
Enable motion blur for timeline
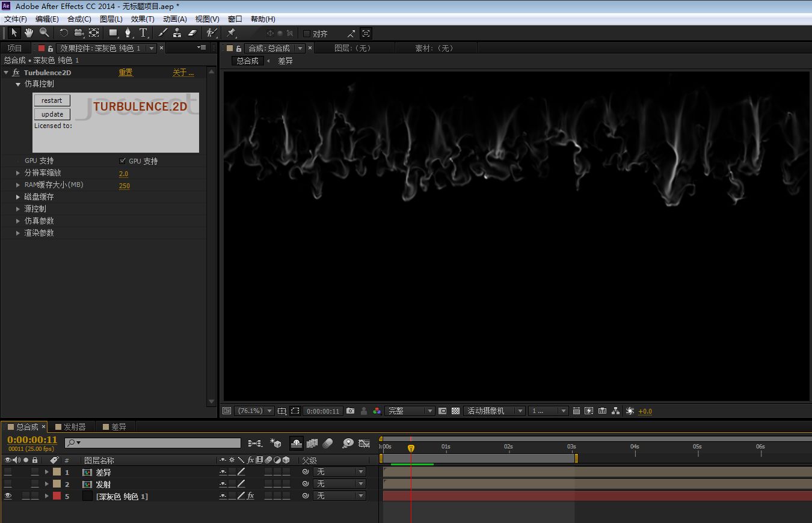[328, 443]
